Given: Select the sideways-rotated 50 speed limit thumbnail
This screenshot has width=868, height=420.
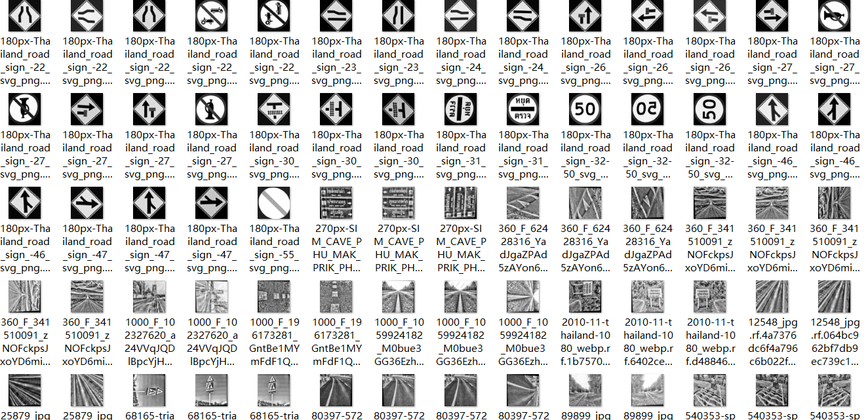Looking at the screenshot, I should [x=710, y=109].
